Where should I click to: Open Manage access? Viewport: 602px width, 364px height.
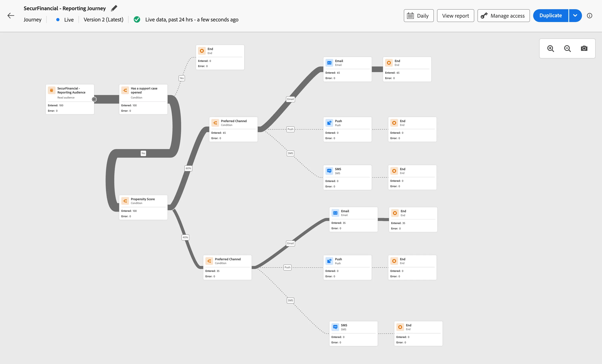point(504,16)
